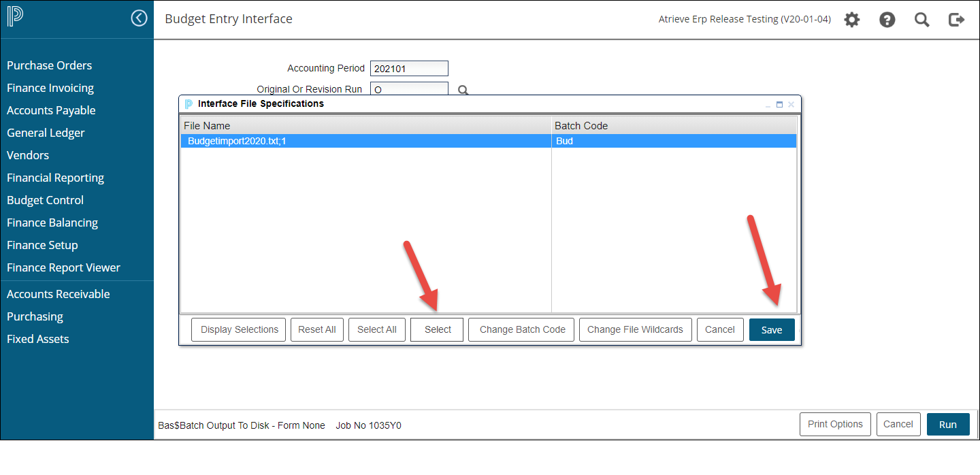Open Print Options
The image size is (980, 475).
[834, 424]
